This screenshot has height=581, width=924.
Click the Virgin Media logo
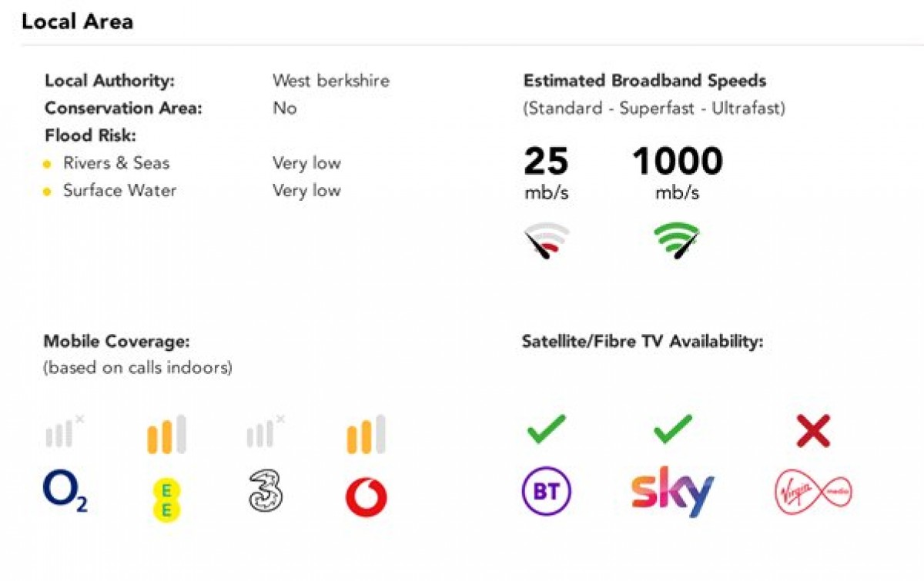point(813,493)
